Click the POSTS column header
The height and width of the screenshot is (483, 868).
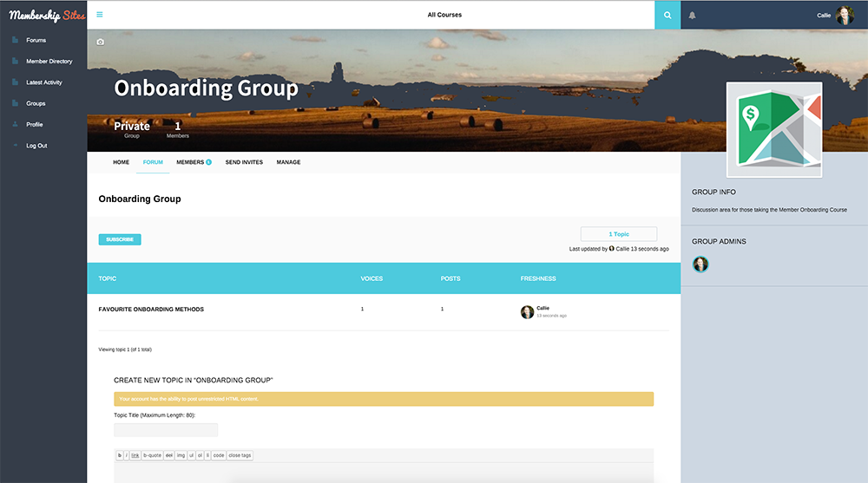point(450,279)
